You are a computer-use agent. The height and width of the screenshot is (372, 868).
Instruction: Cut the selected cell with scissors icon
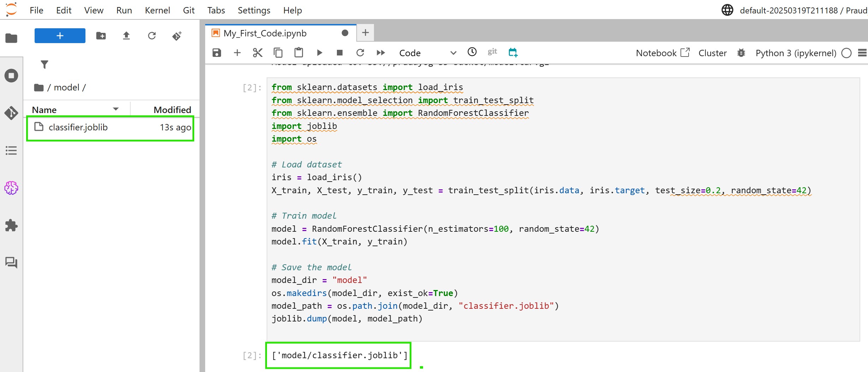tap(257, 53)
